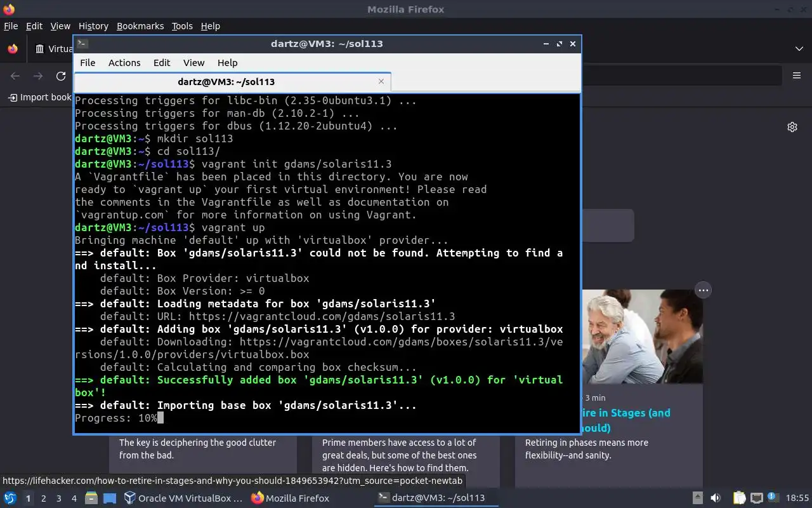
Task: Click the 'mkdir sol113' command line
Action: tap(154, 138)
